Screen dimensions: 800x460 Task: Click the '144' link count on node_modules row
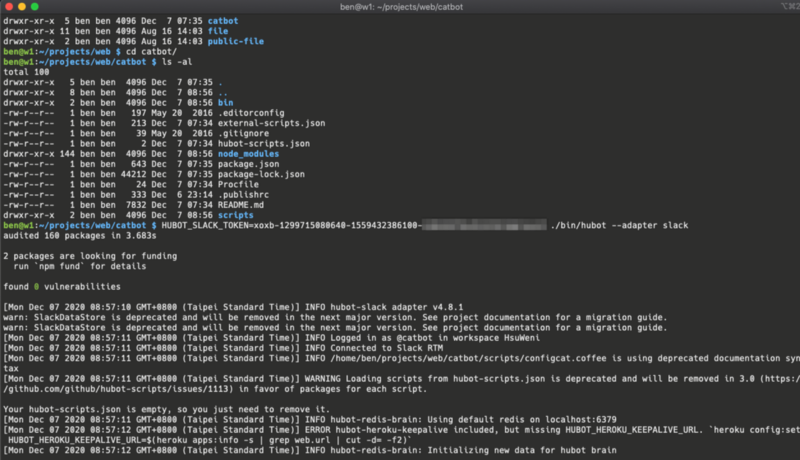click(67, 154)
